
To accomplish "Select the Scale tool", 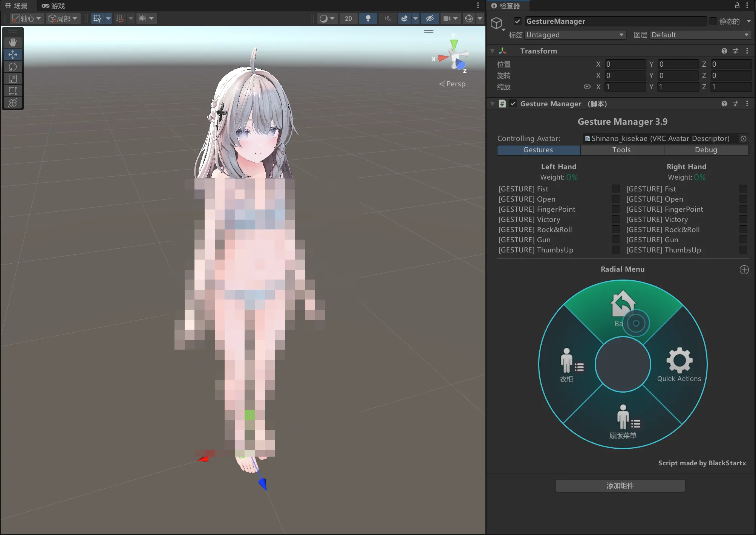I will [x=13, y=79].
